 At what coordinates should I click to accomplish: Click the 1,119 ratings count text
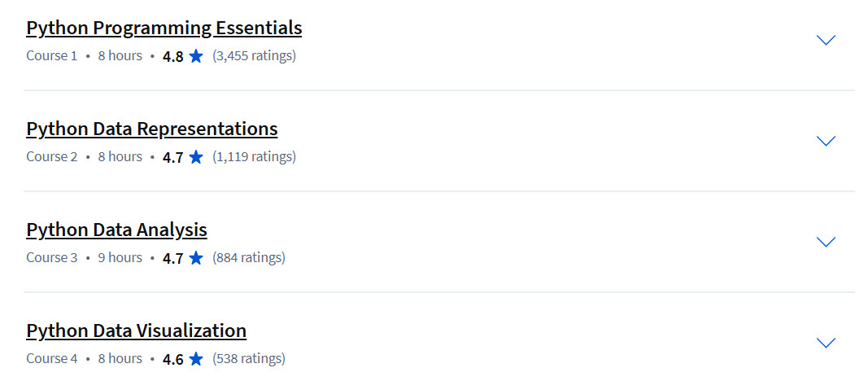254,157
